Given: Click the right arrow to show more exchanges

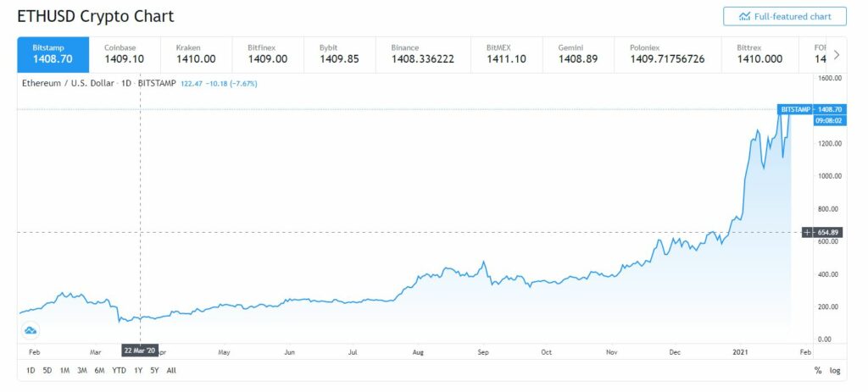Looking at the screenshot, I should [837, 55].
